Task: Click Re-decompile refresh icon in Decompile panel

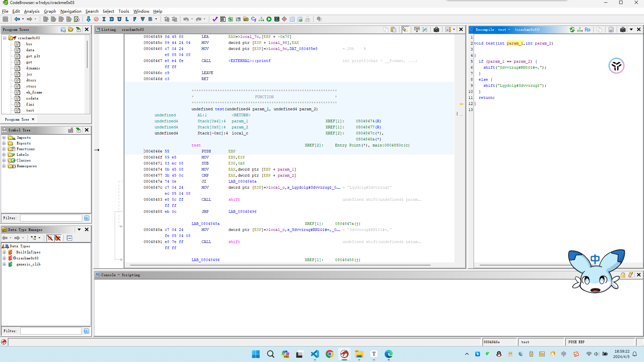Action: 572,29
